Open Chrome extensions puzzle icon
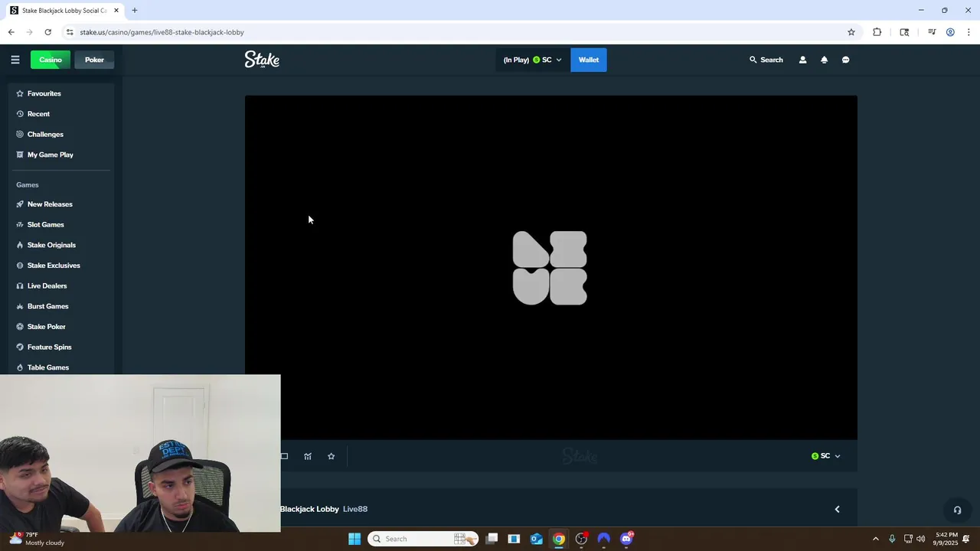 [x=877, y=32]
